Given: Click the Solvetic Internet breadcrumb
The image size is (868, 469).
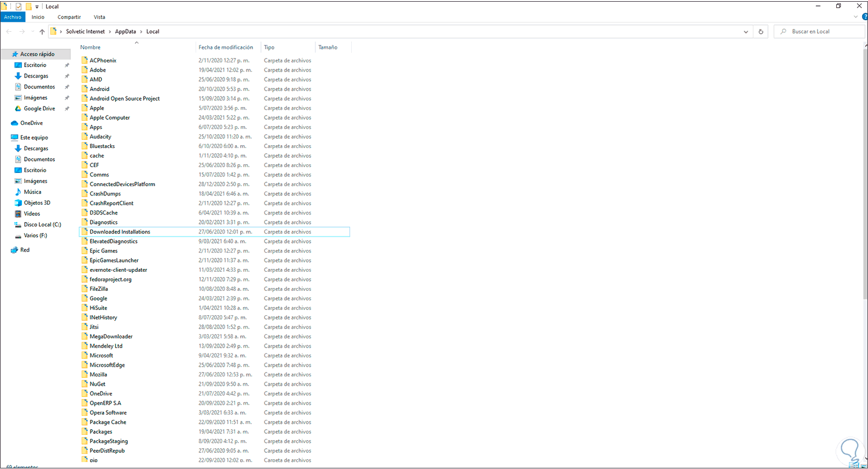Looking at the screenshot, I should tap(86, 32).
